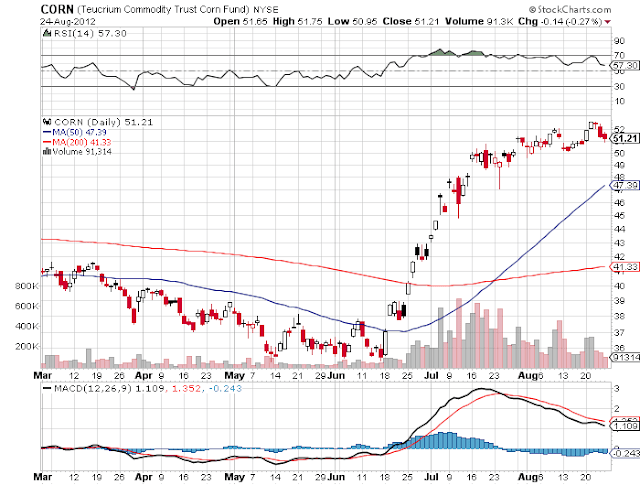Click the Chg -0.14 (-0.27%) value
This screenshot has height=485, width=640.
(x=560, y=22)
